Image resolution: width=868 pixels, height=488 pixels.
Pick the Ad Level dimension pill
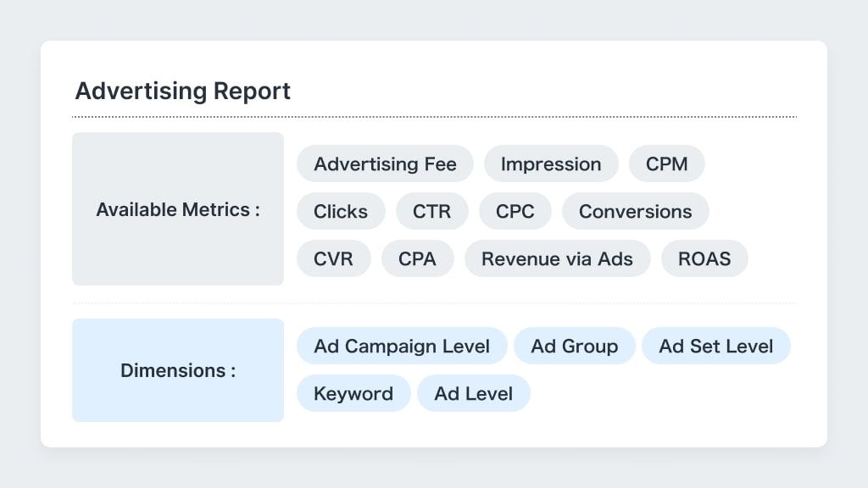(473, 393)
